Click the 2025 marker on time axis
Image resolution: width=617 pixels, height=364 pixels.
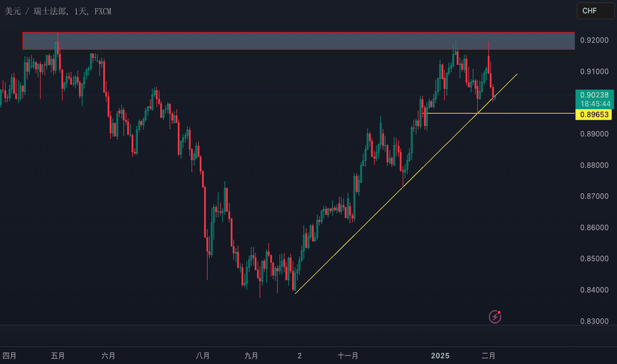440,356
